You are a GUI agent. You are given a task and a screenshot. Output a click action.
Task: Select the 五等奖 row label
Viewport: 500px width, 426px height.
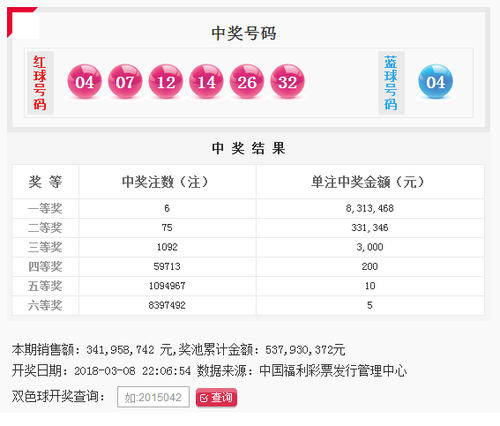45,286
